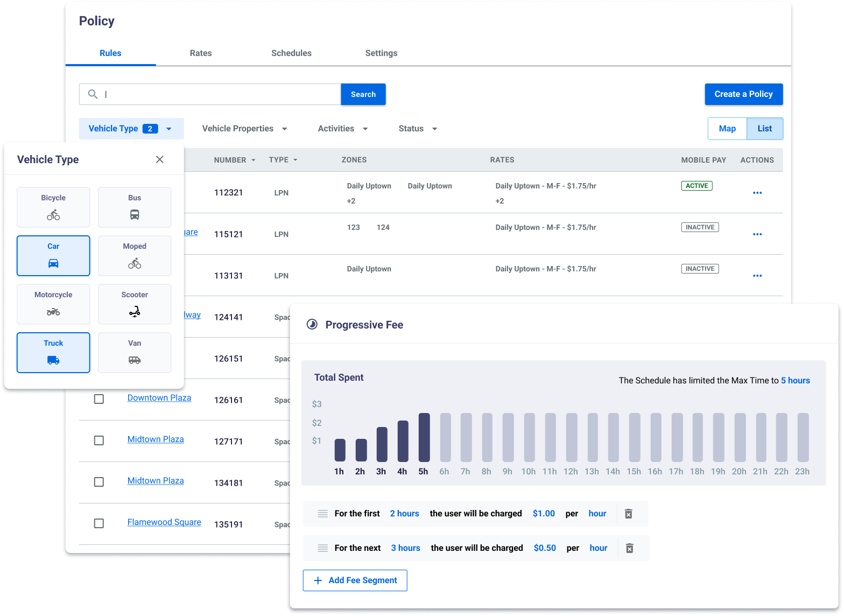Expand the Vehicle Properties filter

point(244,129)
